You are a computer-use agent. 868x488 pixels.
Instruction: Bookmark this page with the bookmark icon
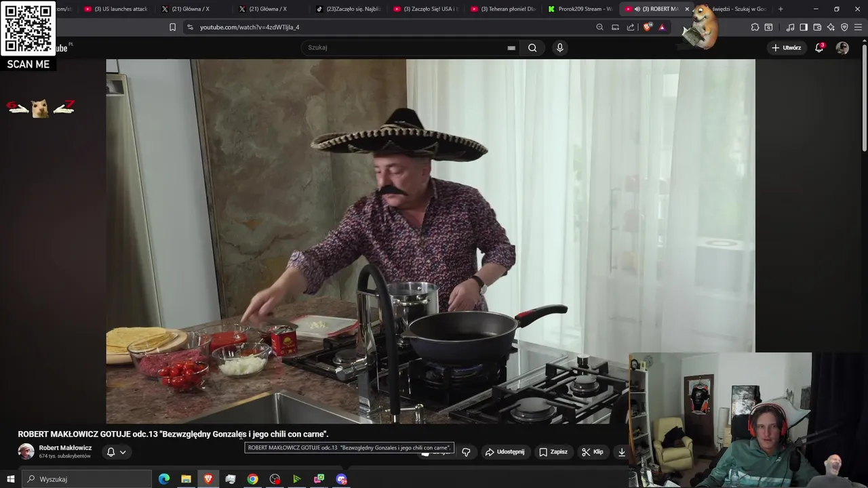click(x=172, y=27)
